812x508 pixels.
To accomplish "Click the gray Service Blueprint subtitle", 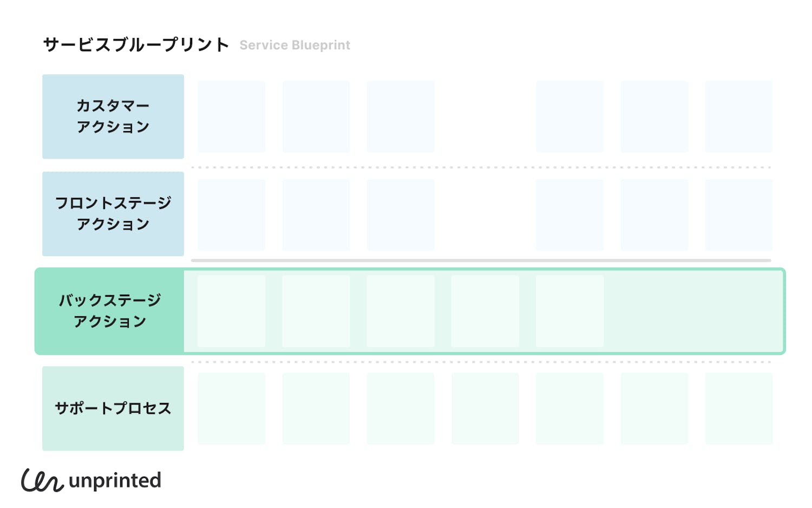I will tap(294, 45).
